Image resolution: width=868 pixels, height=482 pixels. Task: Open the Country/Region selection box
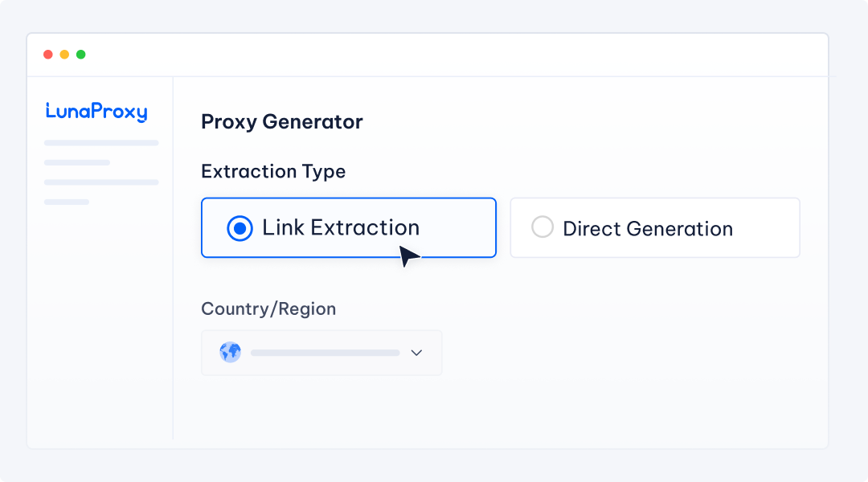tap(321, 353)
